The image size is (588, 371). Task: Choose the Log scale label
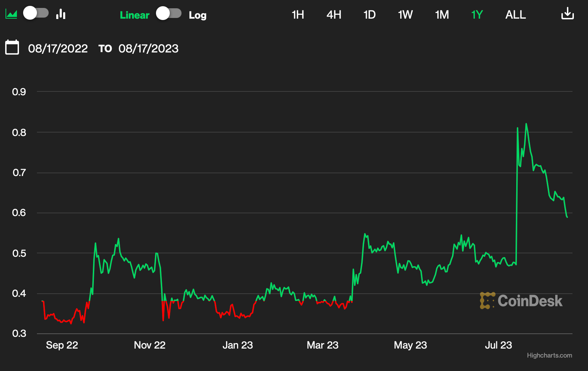198,15
